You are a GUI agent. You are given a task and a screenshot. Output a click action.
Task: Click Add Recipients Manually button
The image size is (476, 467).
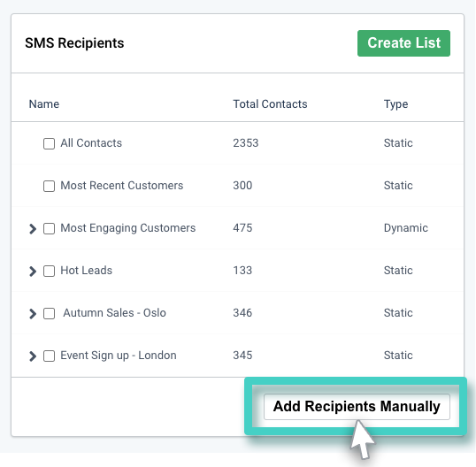pos(357,407)
